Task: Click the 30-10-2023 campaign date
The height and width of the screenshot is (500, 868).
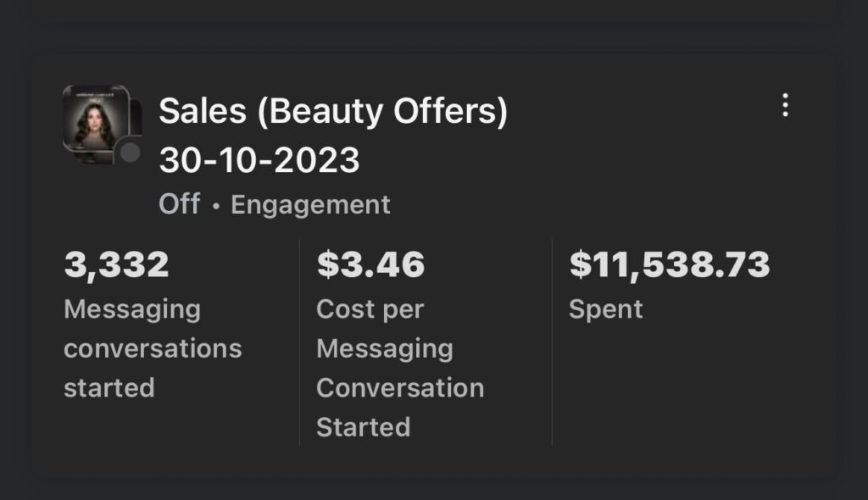Action: coord(259,159)
